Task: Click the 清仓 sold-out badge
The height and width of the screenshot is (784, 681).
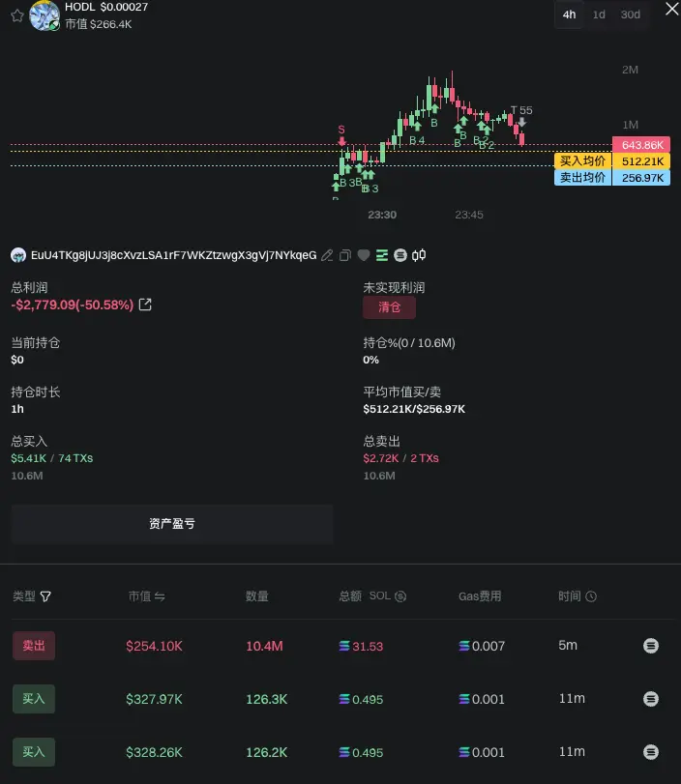Action: coord(389,307)
